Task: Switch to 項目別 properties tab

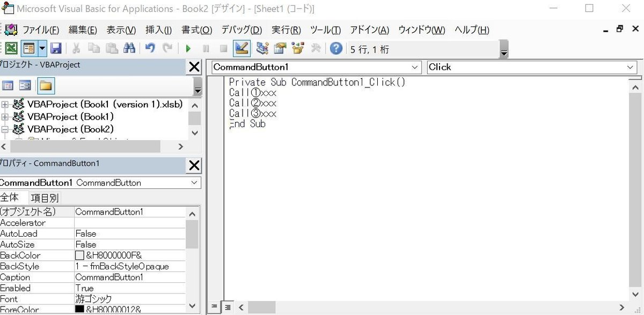Action: pyautogui.click(x=45, y=198)
